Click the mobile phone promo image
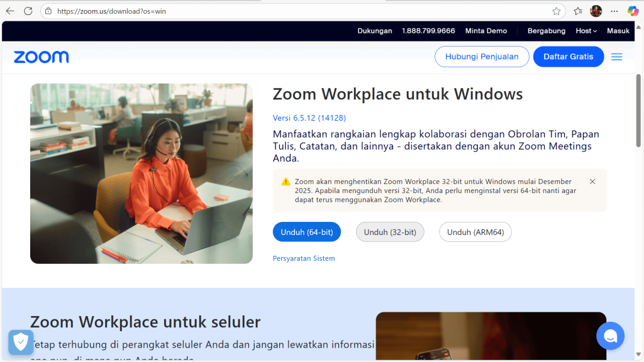 click(491, 336)
